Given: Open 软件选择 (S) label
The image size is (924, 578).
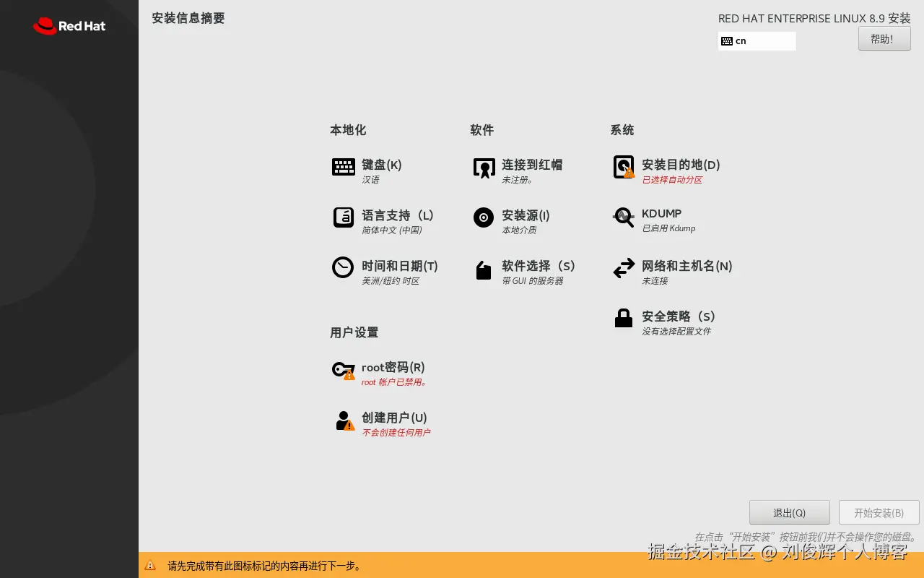Looking at the screenshot, I should point(539,266).
